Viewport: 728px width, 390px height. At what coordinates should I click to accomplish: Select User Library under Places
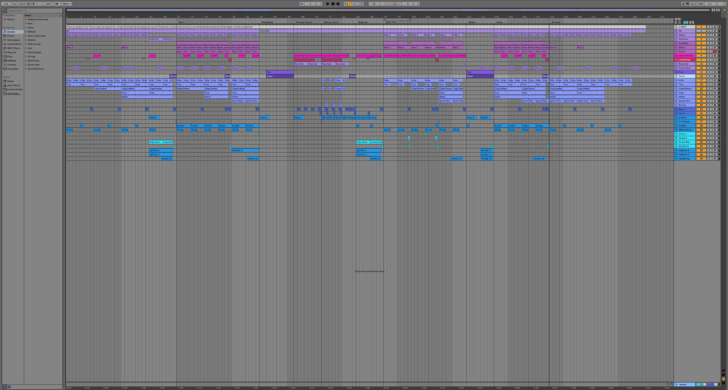pos(13,85)
